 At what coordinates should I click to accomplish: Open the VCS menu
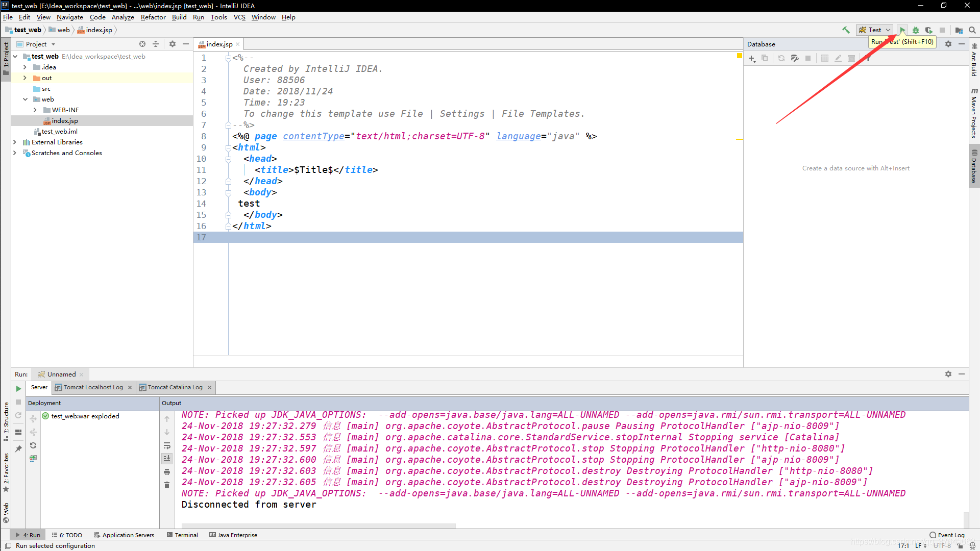click(x=239, y=17)
